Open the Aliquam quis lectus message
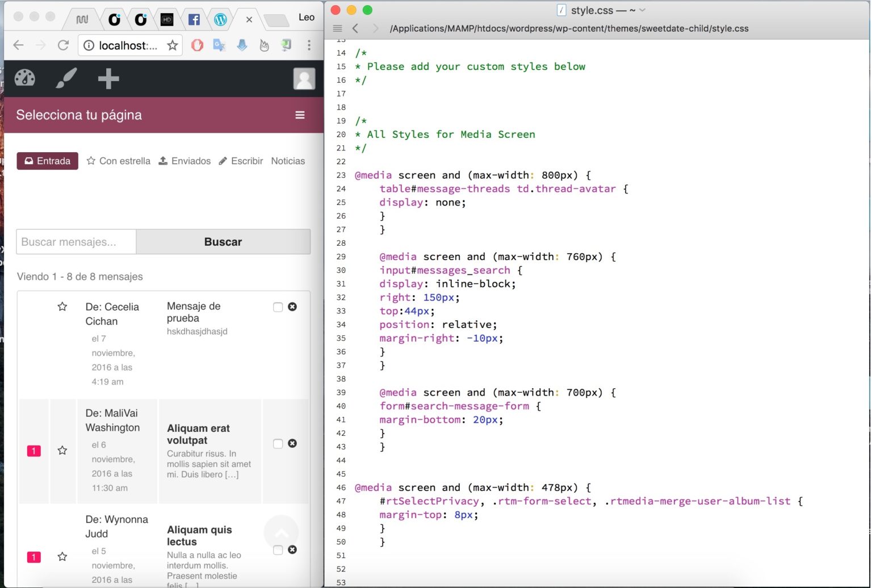872x588 pixels. click(x=199, y=536)
